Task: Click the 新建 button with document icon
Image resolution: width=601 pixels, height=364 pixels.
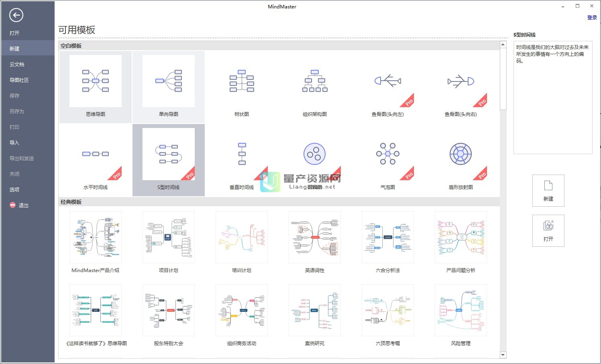Action: [x=548, y=191]
